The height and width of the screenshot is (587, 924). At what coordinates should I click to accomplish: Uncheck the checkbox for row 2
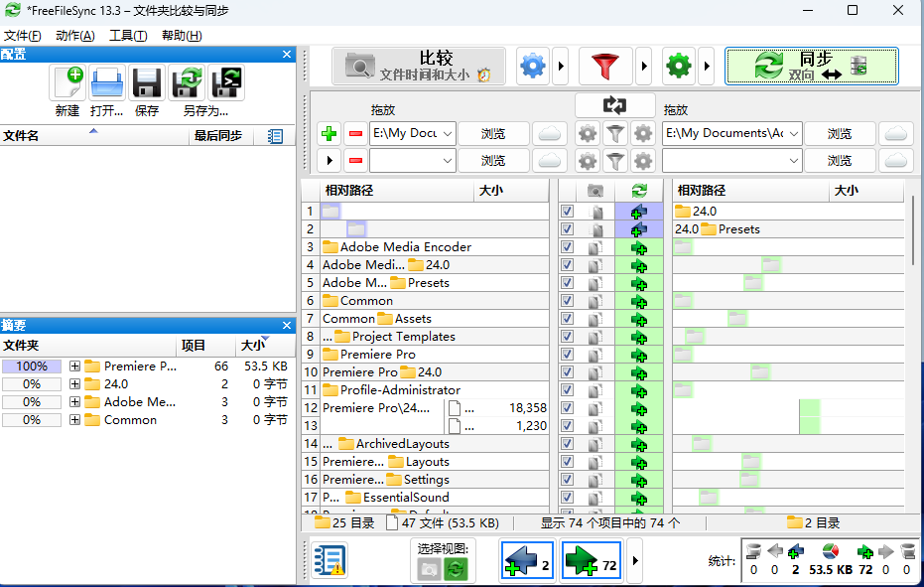pyautogui.click(x=567, y=228)
